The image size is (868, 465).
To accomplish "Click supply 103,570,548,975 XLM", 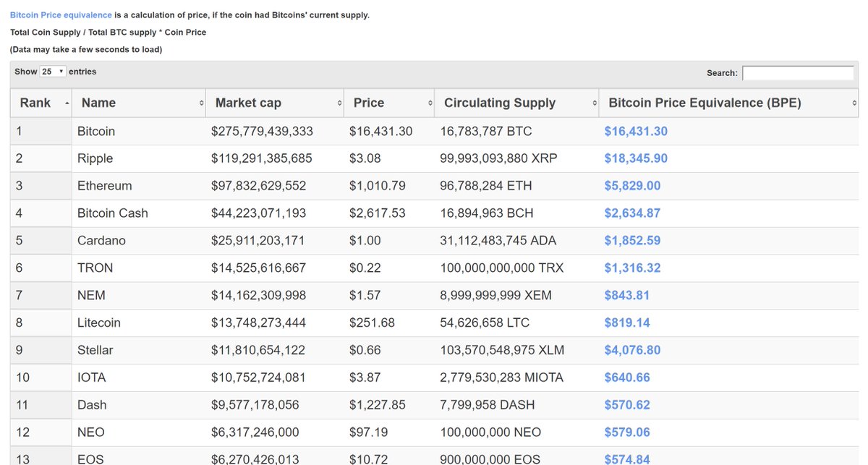I will (502, 350).
